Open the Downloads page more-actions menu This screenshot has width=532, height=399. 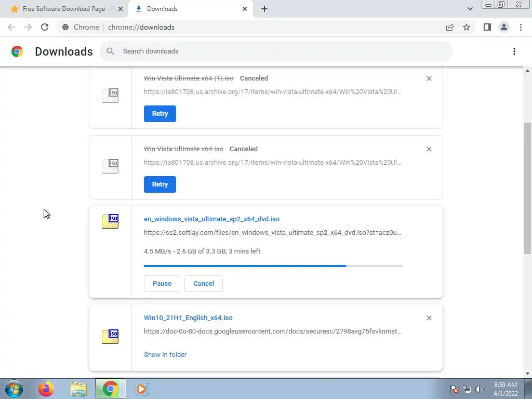(x=514, y=51)
